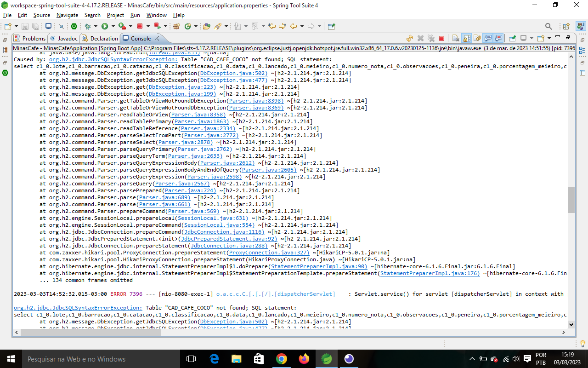Click the Run Last Tool icon
The width and height of the screenshot is (588, 368).
[122, 26]
